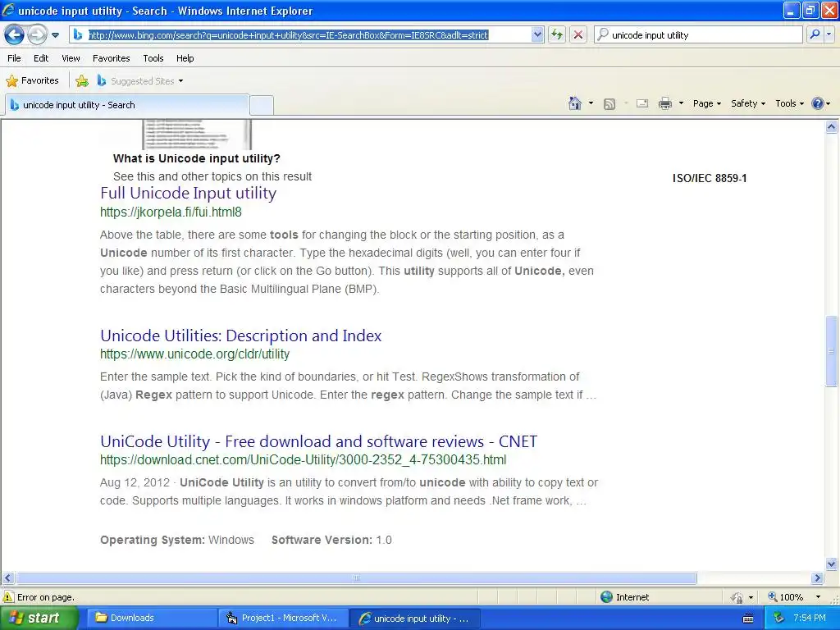Click the Internet zone globe icon
840x630 pixels.
coord(606,597)
